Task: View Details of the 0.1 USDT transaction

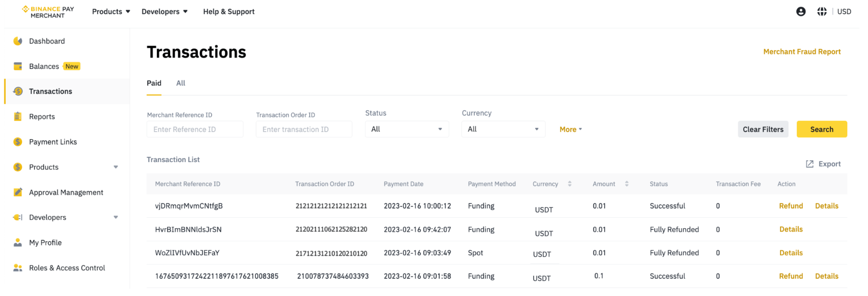Action: coord(826,276)
